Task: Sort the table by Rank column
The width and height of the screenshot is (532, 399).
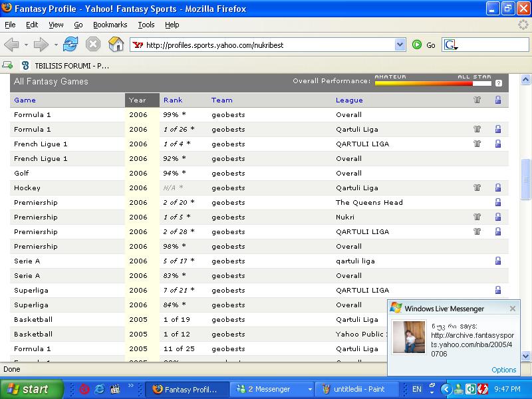Action: coord(173,100)
